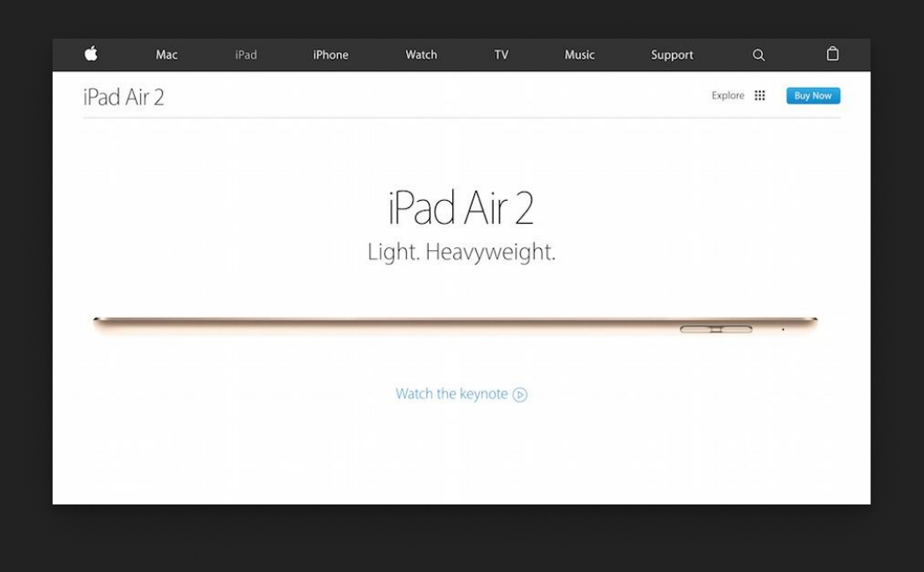Open the TV section
This screenshot has height=572, width=924.
(x=501, y=55)
